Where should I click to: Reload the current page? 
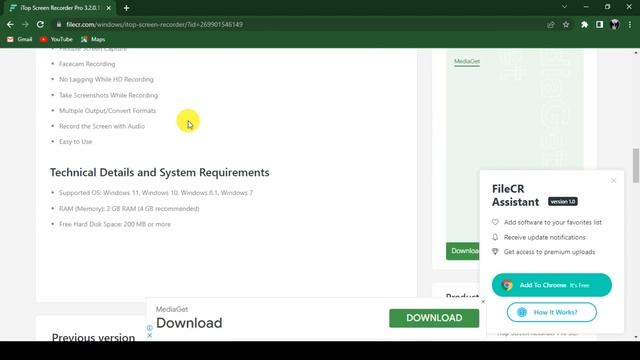[x=40, y=24]
